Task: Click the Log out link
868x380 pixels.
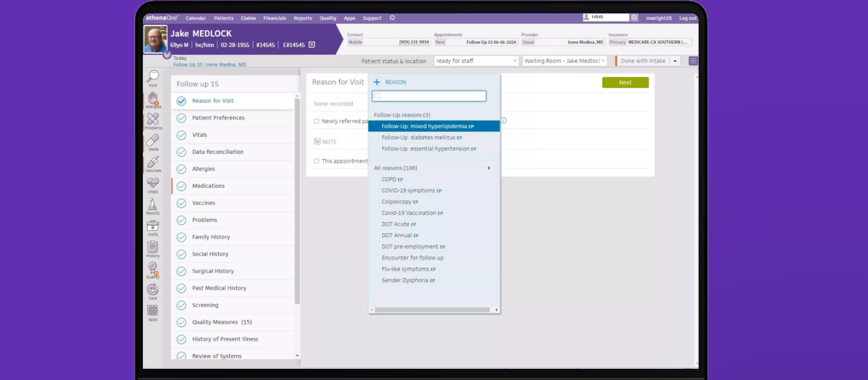Action: click(x=688, y=18)
